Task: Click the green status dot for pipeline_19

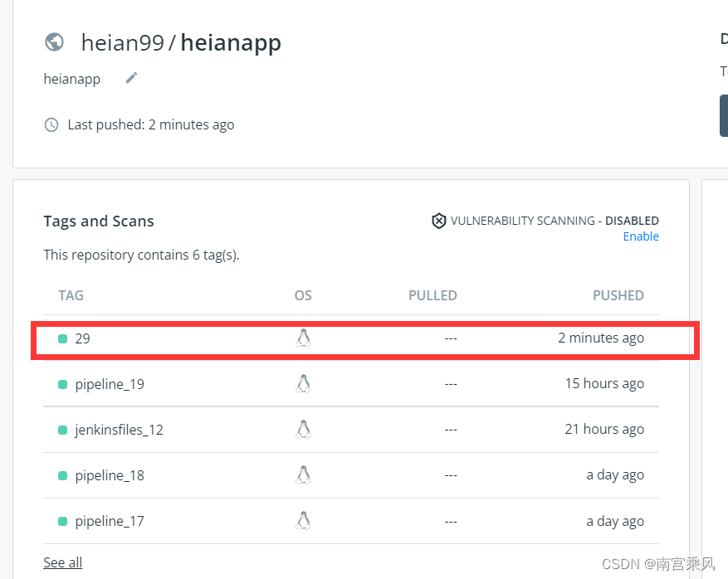Action: pos(63,385)
